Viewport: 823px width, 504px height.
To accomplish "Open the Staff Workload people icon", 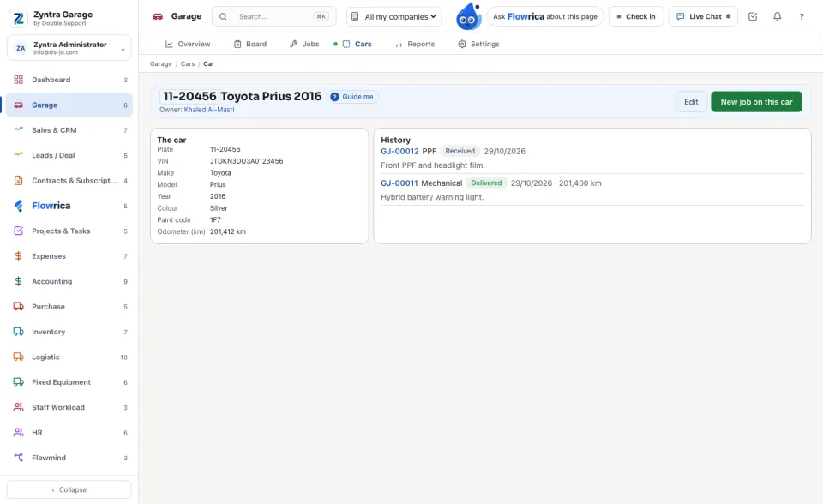I will (x=18, y=407).
